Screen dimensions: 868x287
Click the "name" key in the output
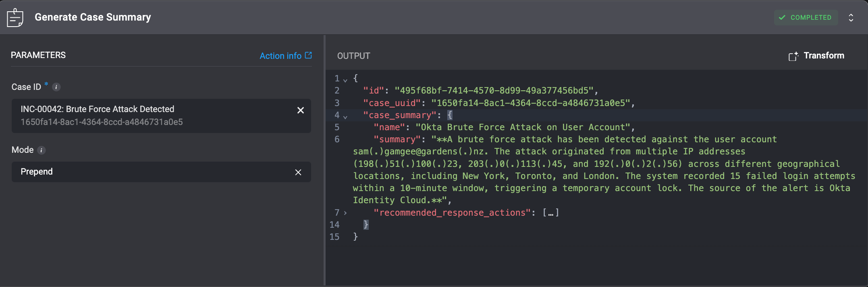point(389,127)
